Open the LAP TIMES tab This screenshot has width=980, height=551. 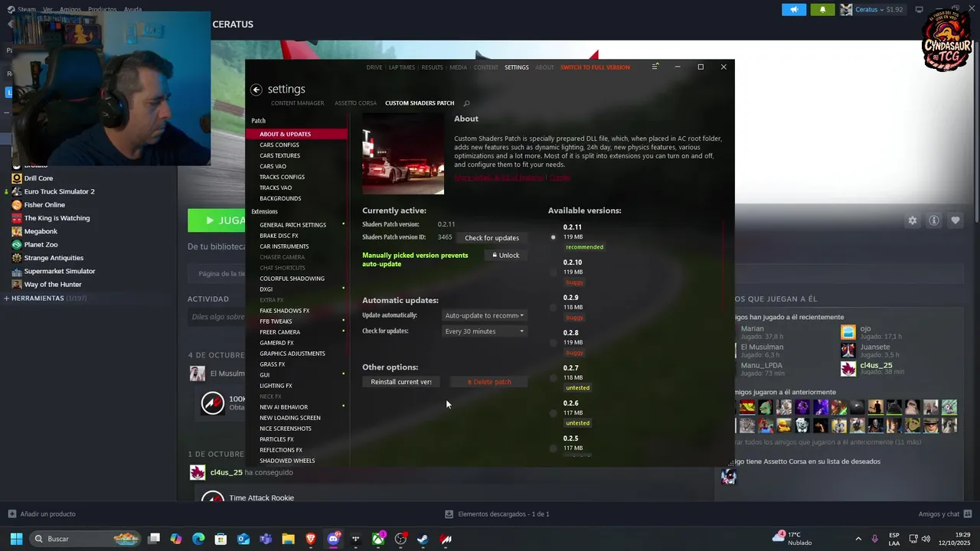[402, 67]
